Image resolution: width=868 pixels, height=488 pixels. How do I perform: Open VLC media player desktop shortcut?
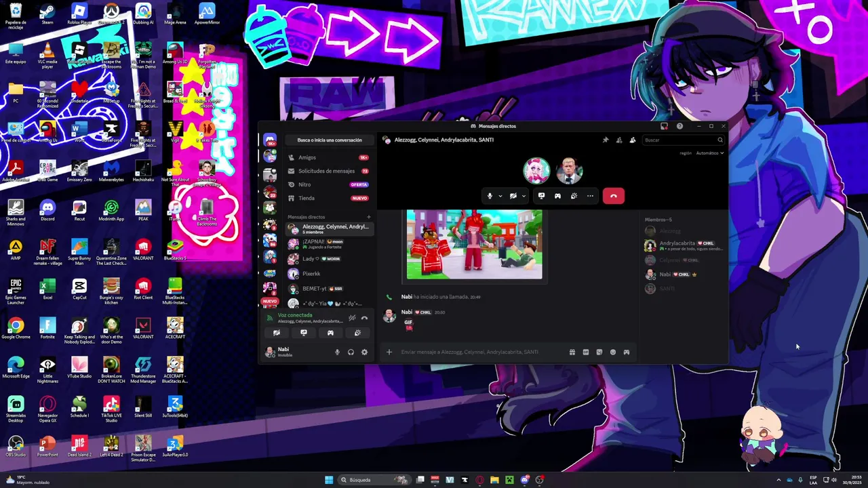(47, 56)
